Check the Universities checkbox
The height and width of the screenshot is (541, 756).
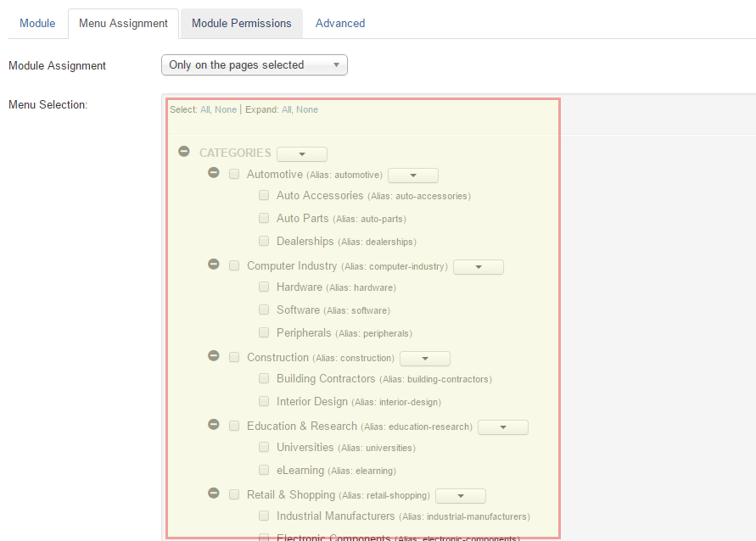pos(264,447)
